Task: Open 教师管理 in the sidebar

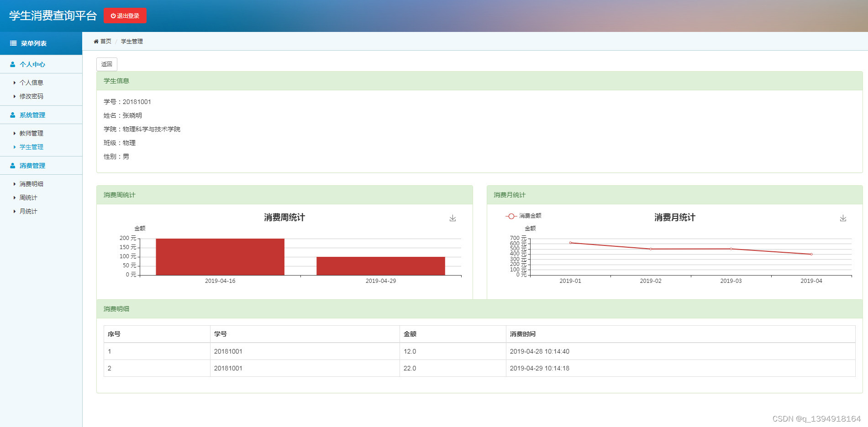Action: [x=32, y=133]
